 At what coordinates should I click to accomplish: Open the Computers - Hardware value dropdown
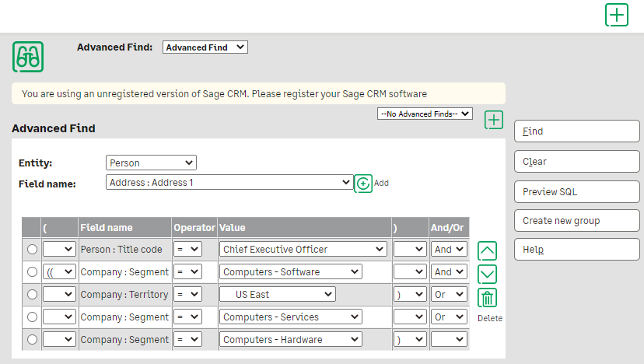291,339
